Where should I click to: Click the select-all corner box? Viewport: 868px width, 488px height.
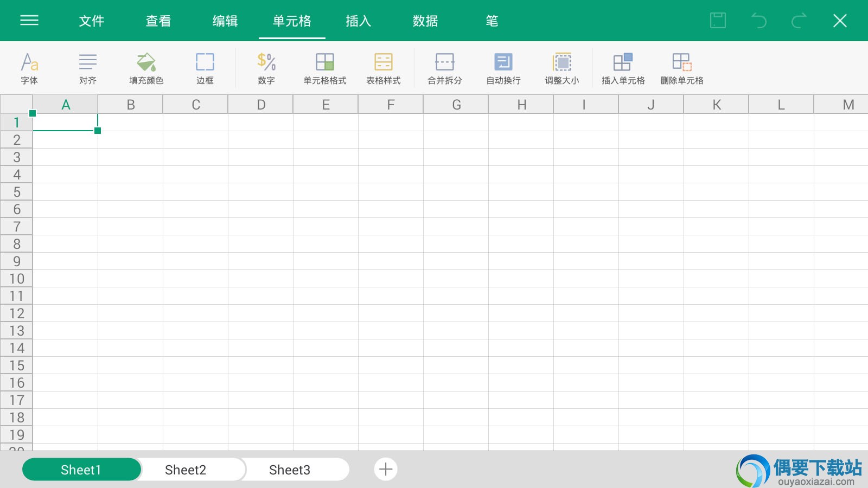click(x=16, y=104)
